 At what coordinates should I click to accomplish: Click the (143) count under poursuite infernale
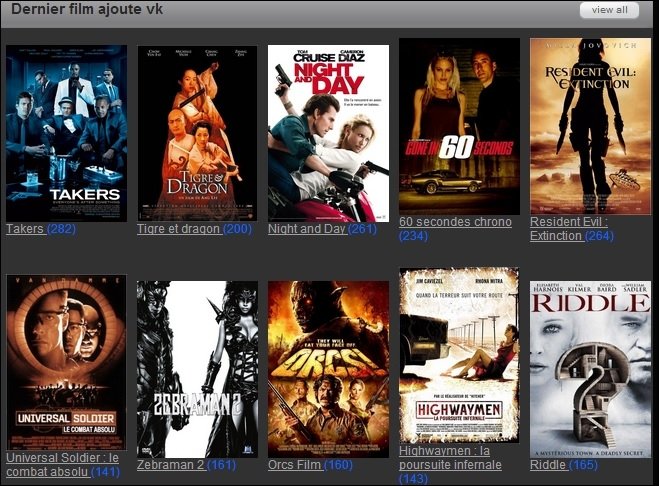pos(414,479)
